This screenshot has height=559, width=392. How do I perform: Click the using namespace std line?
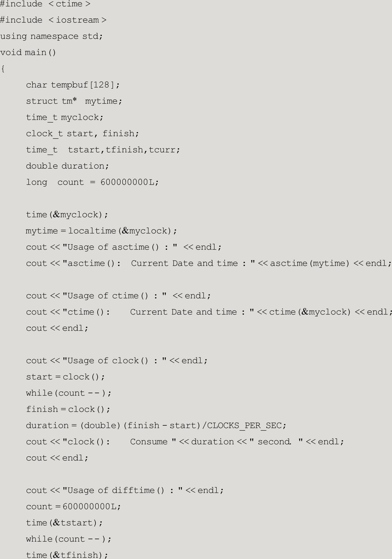pos(51,36)
